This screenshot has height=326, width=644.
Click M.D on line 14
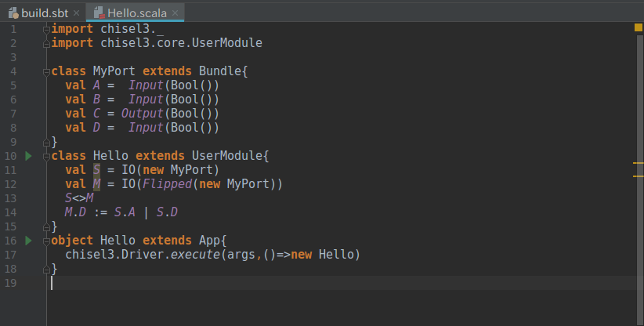click(x=75, y=212)
